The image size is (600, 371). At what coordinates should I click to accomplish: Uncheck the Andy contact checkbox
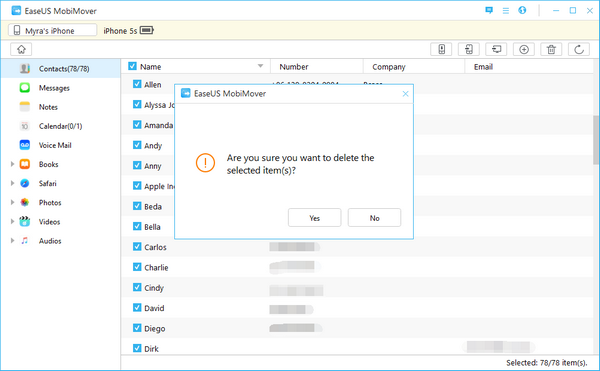point(137,145)
